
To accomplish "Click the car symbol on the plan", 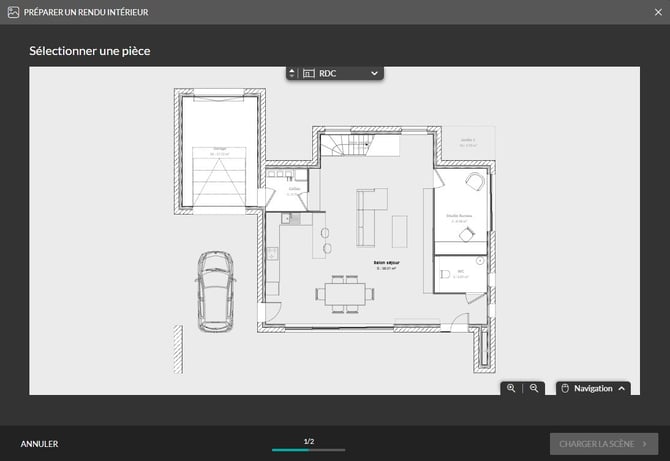I will click(x=215, y=291).
